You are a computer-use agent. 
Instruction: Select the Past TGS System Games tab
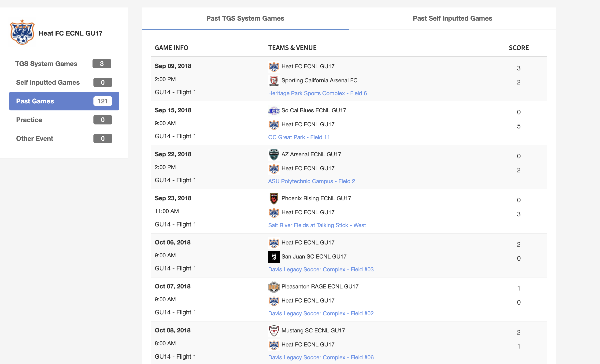[245, 18]
